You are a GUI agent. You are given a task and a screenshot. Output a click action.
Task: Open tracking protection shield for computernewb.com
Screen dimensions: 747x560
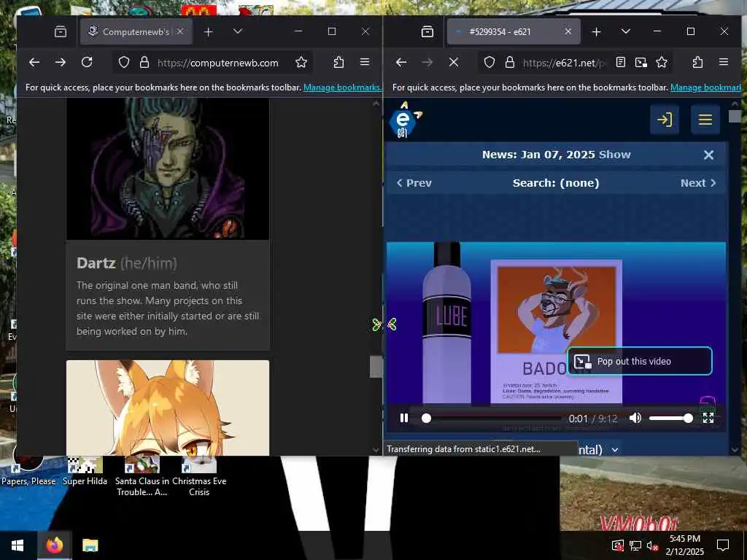pyautogui.click(x=124, y=63)
